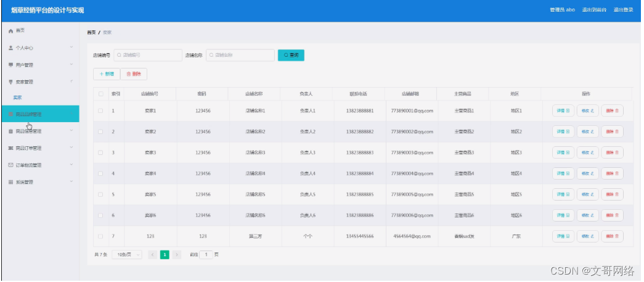The width and height of the screenshot is (644, 282).
Task: Click 首页 in the breadcrumb
Action: (91, 33)
